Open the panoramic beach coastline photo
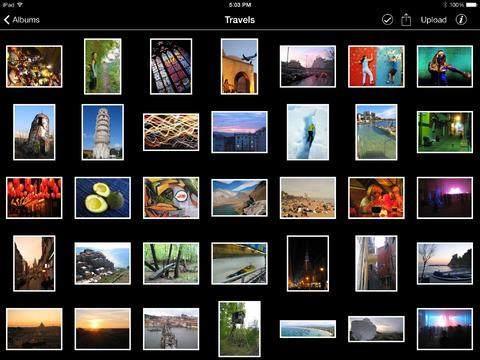The width and height of the screenshot is (480, 360). (308, 329)
